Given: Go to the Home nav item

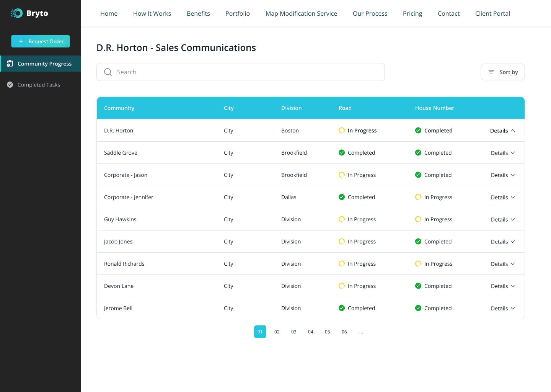Looking at the screenshot, I should [109, 13].
